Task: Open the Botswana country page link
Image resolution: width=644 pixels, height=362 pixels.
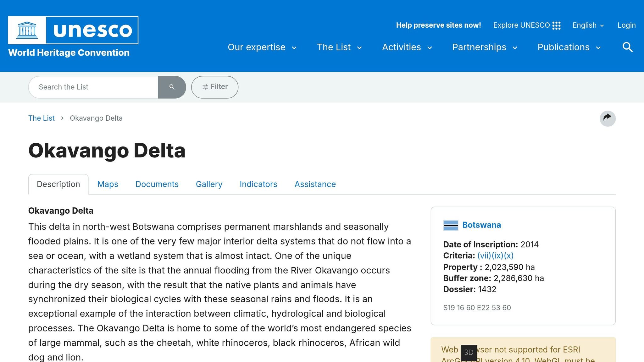Action: coord(481,225)
